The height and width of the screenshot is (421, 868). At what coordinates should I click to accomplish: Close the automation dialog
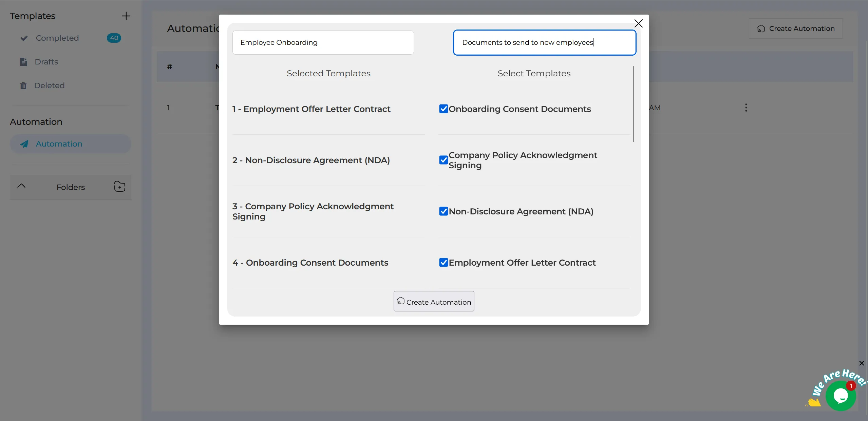pos(638,23)
